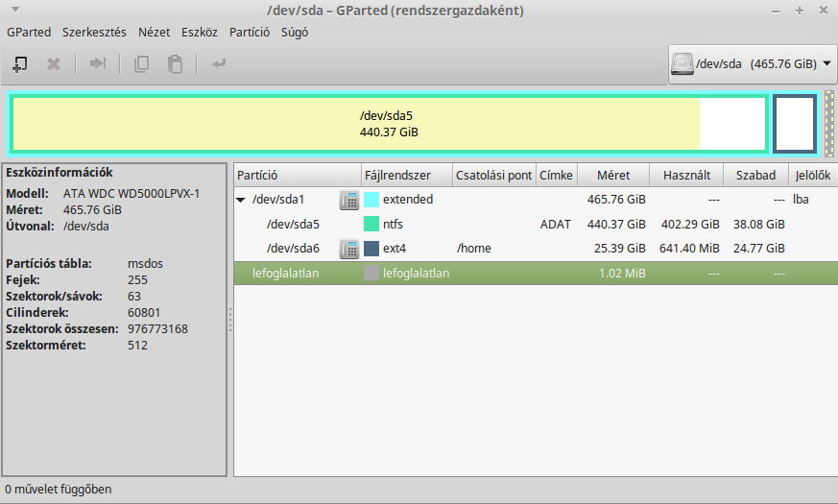
Task: Select the lefoglalatlan unallocated row
Action: 536,273
